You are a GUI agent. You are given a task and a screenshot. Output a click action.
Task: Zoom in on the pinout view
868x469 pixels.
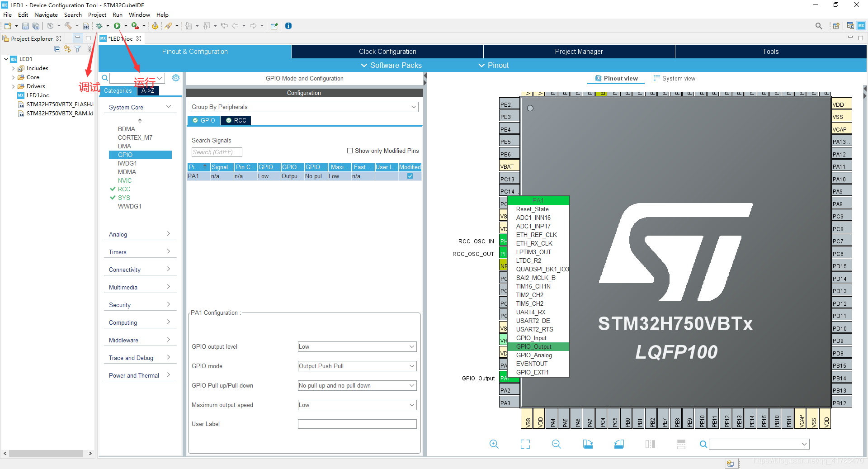494,444
